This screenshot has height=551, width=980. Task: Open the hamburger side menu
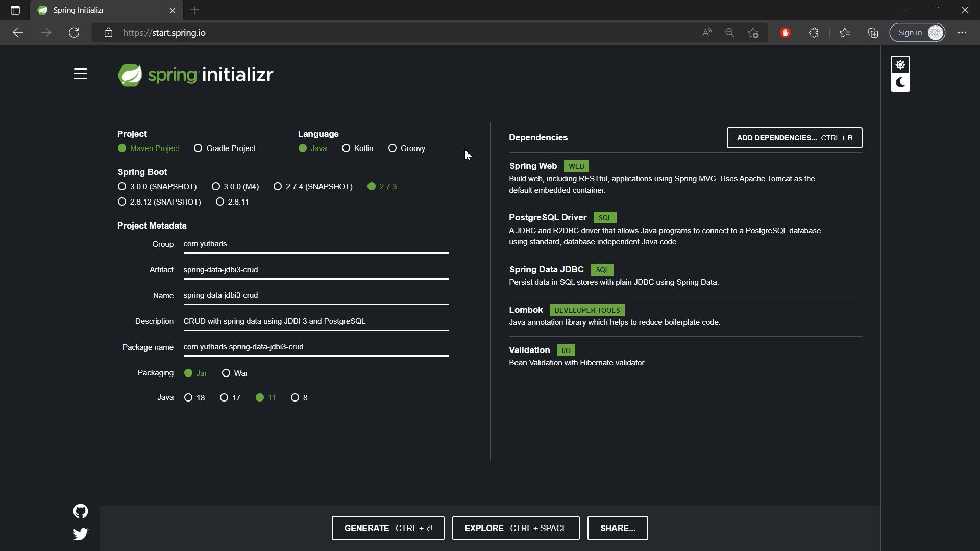pos(81,74)
